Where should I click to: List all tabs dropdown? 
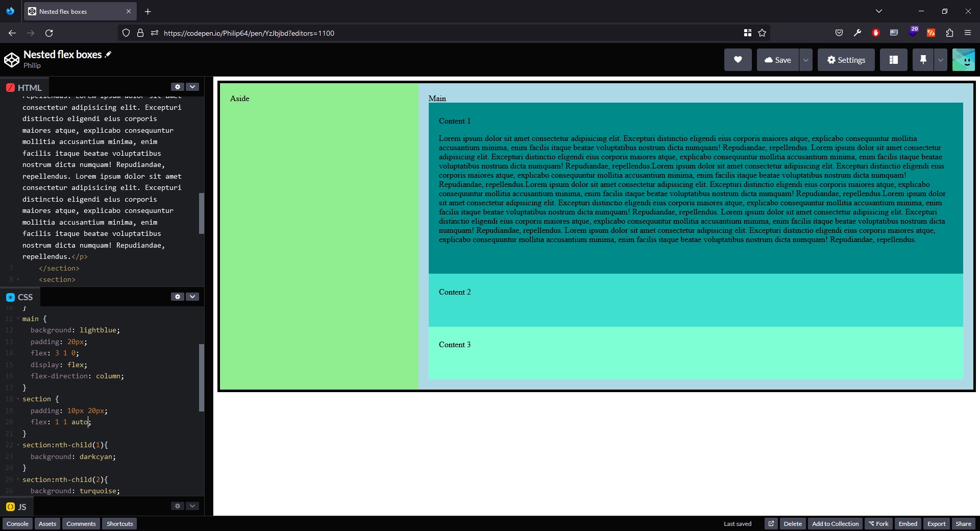click(878, 11)
